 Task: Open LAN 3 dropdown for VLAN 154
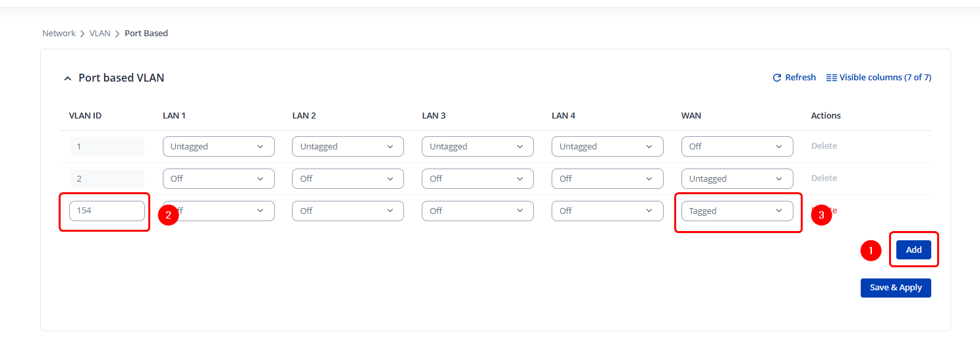pos(478,211)
